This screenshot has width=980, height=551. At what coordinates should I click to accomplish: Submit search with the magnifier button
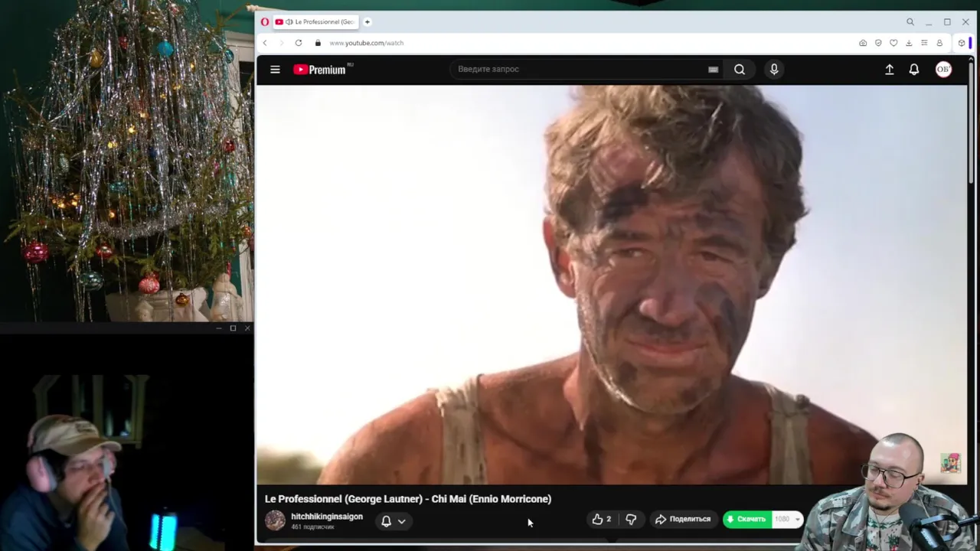pyautogui.click(x=740, y=70)
